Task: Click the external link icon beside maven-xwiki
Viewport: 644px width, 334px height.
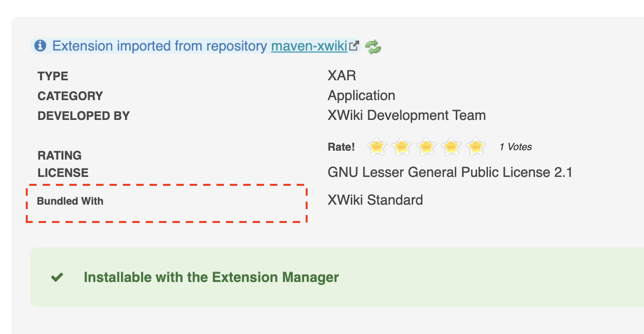Action: tap(354, 46)
